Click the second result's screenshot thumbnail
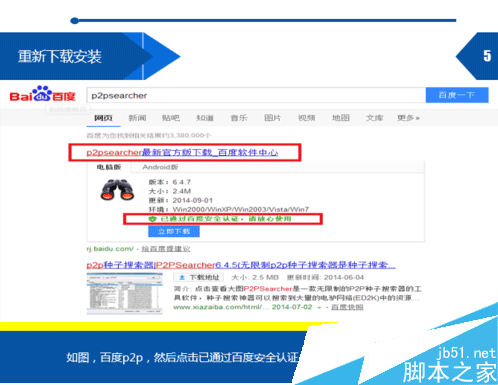This screenshot has height=385, width=498. [125, 294]
